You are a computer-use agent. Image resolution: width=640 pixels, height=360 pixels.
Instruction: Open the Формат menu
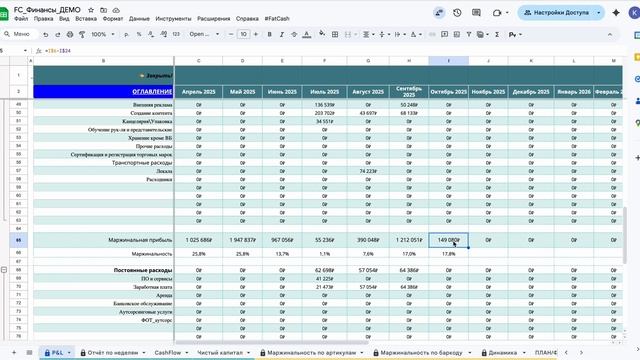[113, 19]
